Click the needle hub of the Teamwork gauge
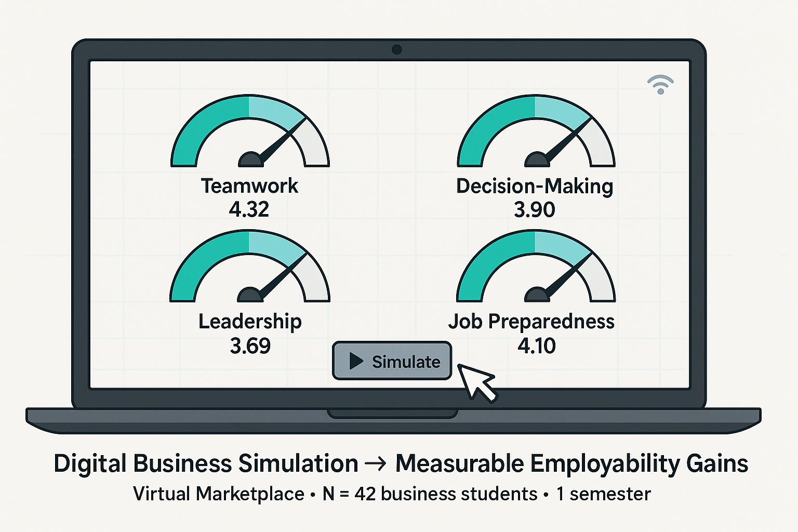 click(x=250, y=161)
